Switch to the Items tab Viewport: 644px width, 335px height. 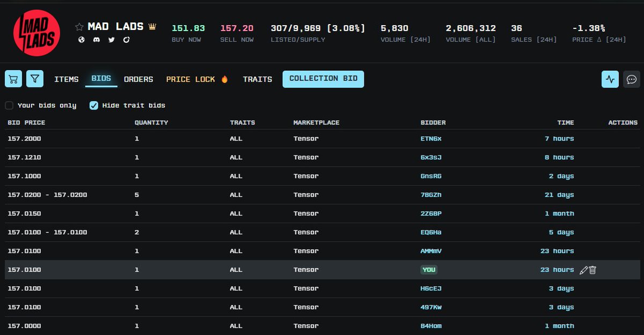click(x=67, y=79)
